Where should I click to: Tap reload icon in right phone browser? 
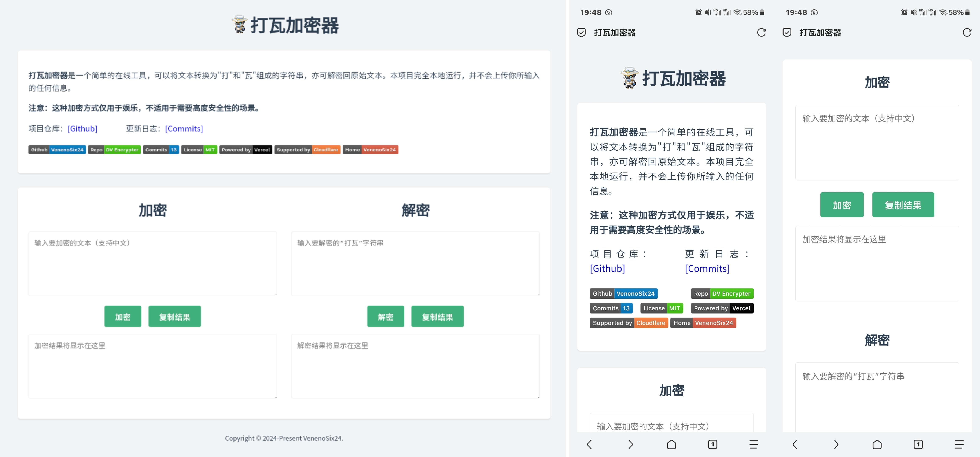(967, 33)
